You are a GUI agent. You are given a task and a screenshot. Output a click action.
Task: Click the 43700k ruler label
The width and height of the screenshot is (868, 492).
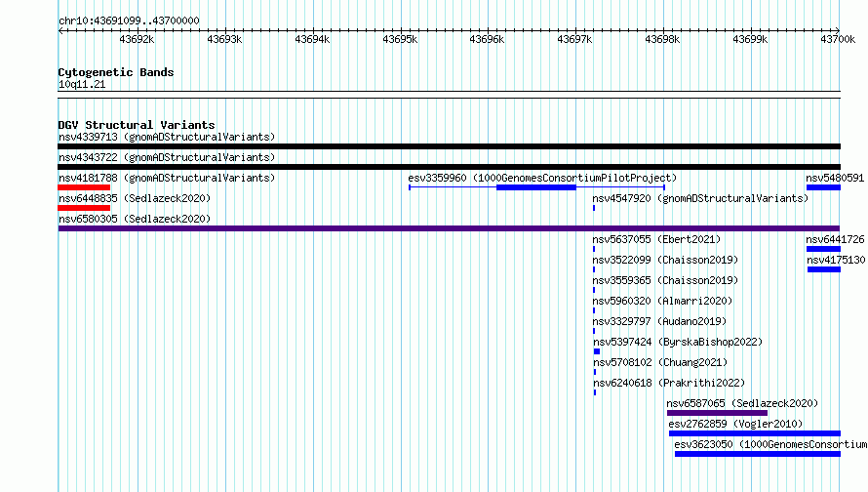coord(838,39)
